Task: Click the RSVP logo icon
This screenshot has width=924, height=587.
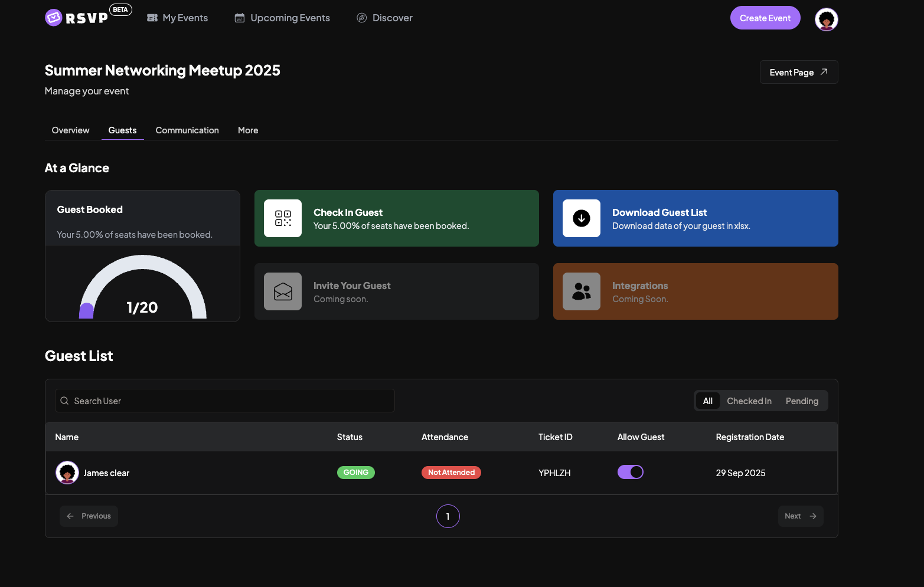Action: [x=54, y=18]
